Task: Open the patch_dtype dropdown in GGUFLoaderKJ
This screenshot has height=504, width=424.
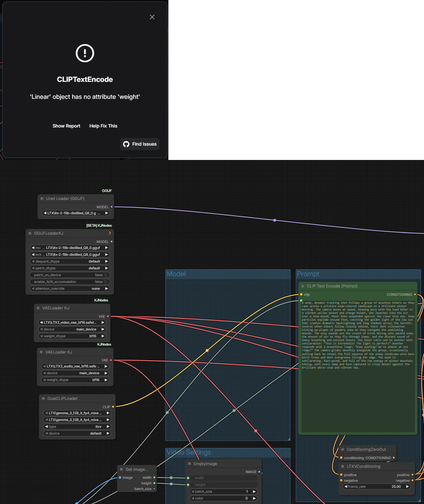Action: pyautogui.click(x=69, y=268)
